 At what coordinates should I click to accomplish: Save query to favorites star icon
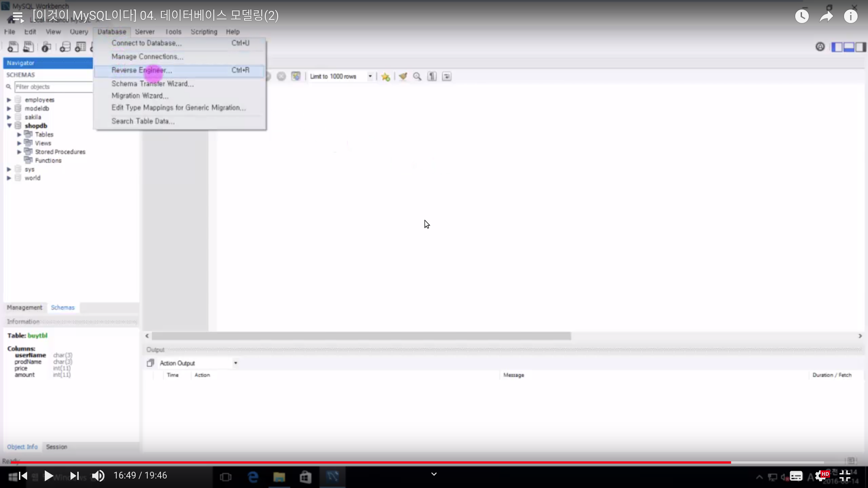point(386,77)
